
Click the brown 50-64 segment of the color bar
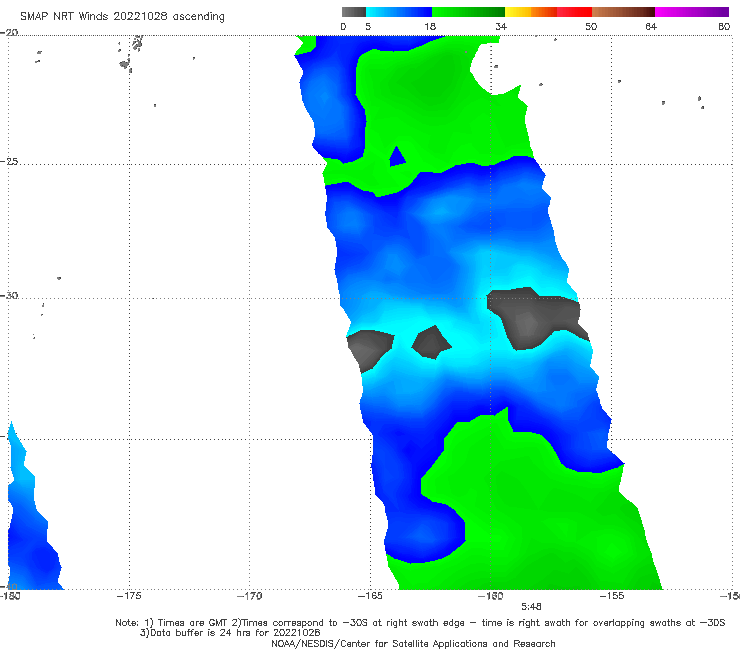tap(623, 12)
